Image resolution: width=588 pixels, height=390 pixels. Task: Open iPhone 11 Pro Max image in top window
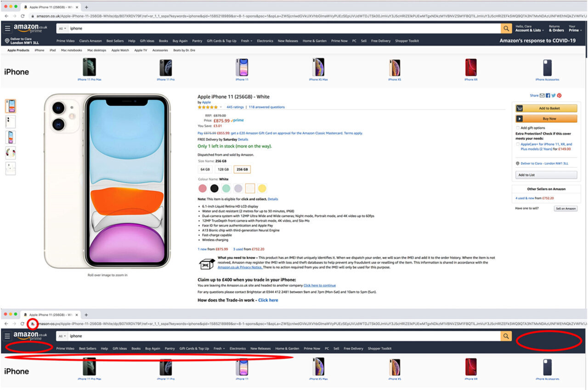pyautogui.click(x=89, y=67)
